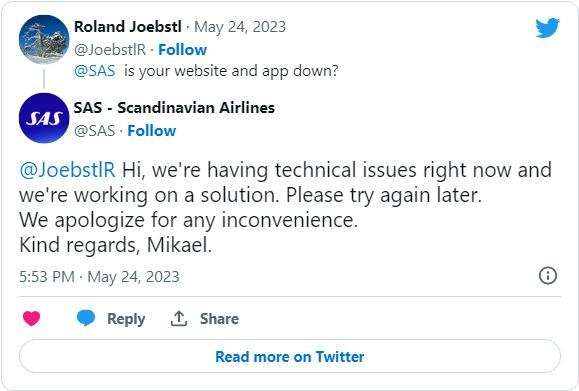Follow @SAS via Follow link

[x=151, y=131]
